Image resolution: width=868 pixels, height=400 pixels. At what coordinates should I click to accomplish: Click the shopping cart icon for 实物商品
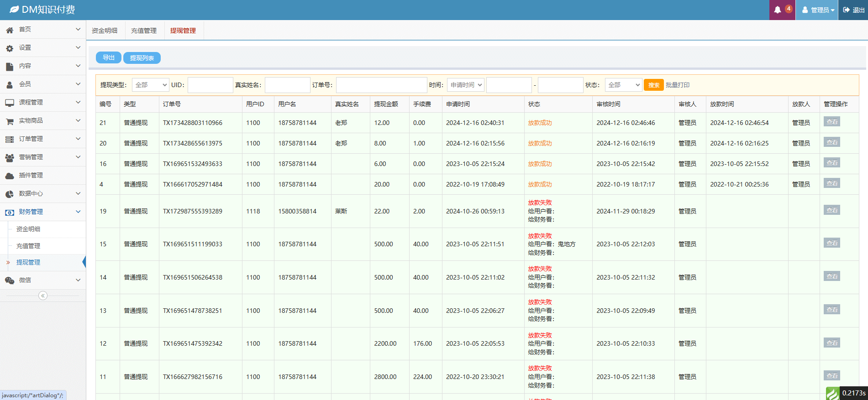click(10, 121)
